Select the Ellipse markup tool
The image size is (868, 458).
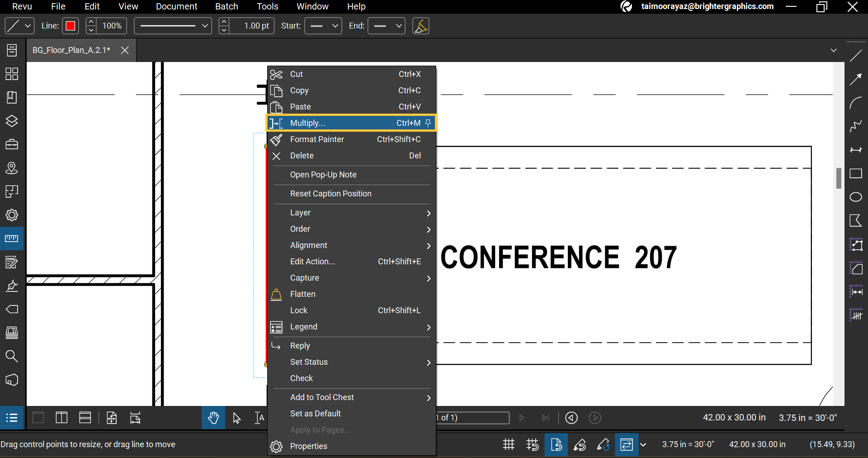[x=856, y=197]
